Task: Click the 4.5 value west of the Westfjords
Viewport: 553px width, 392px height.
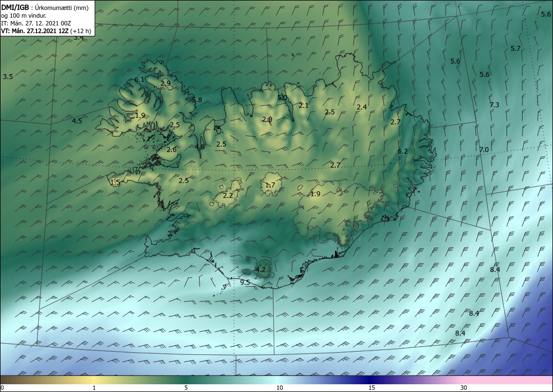Action: tap(77, 121)
